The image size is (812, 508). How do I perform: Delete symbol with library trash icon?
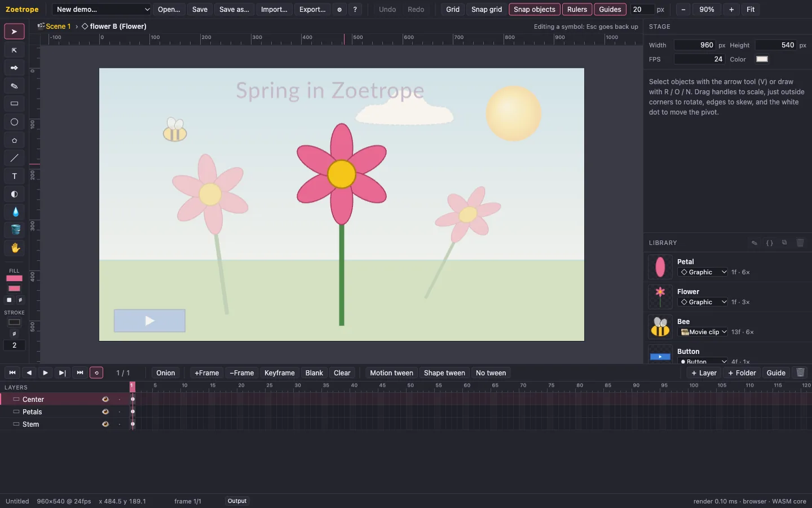800,243
